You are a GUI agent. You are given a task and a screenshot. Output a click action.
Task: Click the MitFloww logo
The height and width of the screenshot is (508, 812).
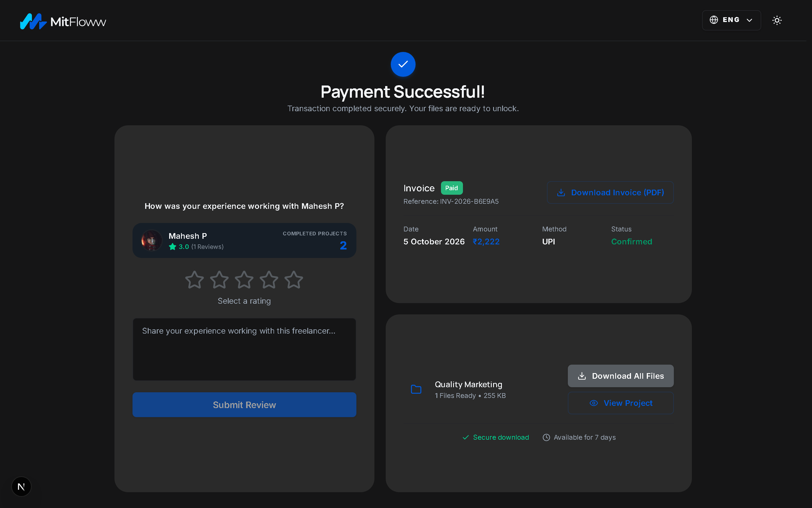63,21
